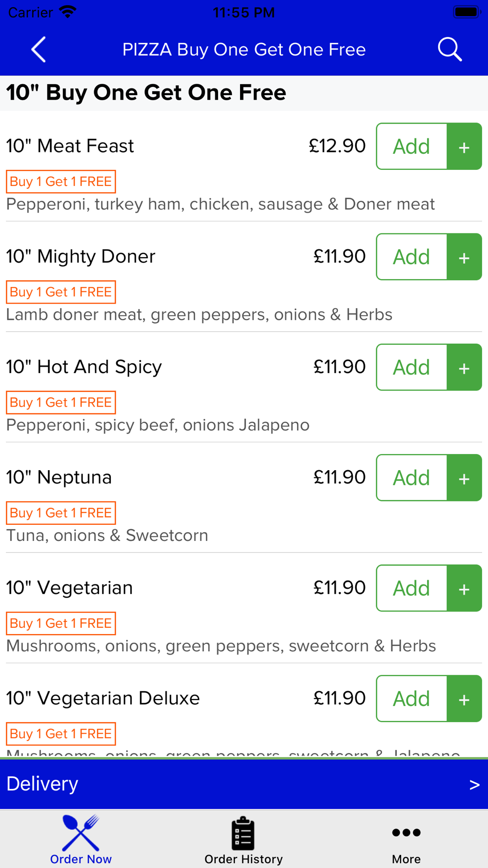Add 10" Meat Feast to order
This screenshot has width=488, height=868.
click(412, 146)
